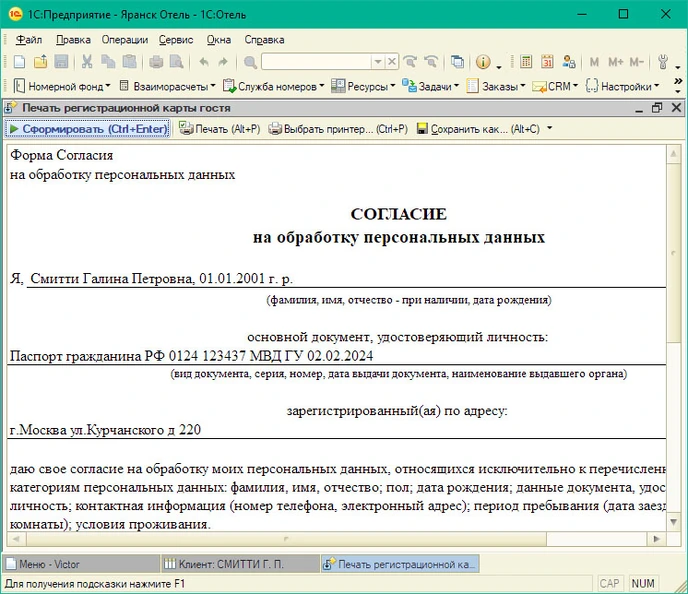
Task: Open the Операции menu
Action: click(125, 40)
